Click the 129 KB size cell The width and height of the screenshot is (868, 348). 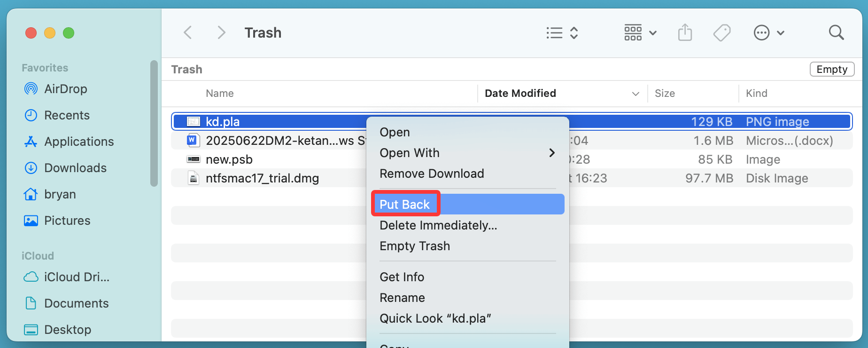pos(712,122)
